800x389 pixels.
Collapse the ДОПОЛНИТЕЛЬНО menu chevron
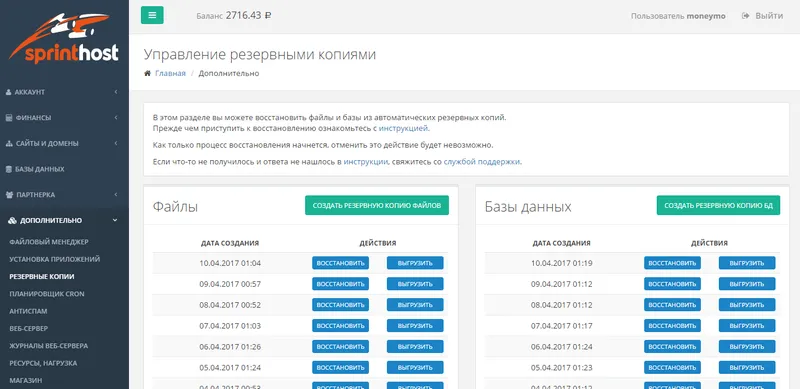(115, 220)
